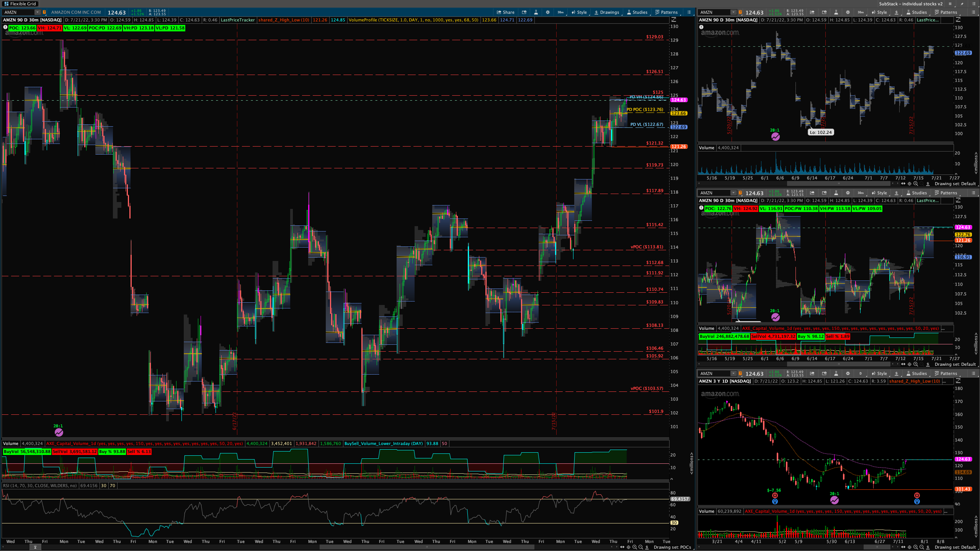
Task: Zoom out on main chart time axis
Action: 641,547
